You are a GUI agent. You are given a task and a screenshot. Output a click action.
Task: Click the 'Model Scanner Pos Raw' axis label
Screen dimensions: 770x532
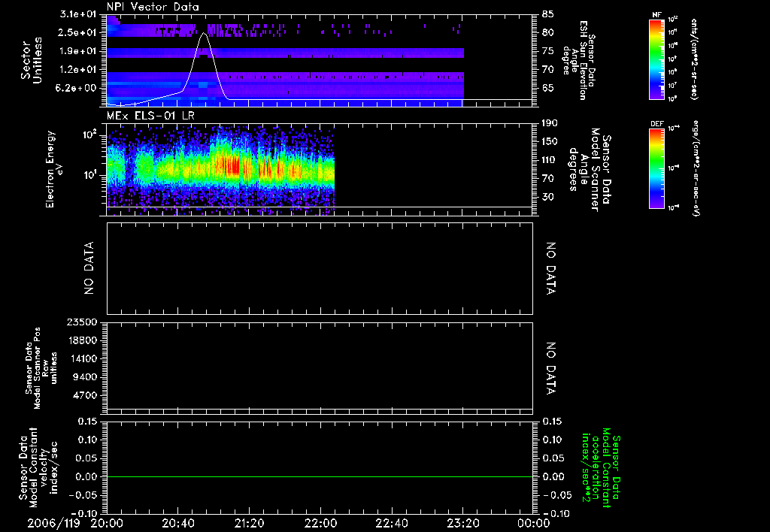pyautogui.click(x=41, y=368)
